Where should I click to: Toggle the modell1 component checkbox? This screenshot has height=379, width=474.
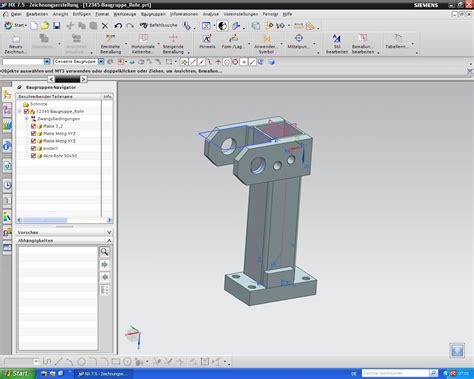coord(33,148)
